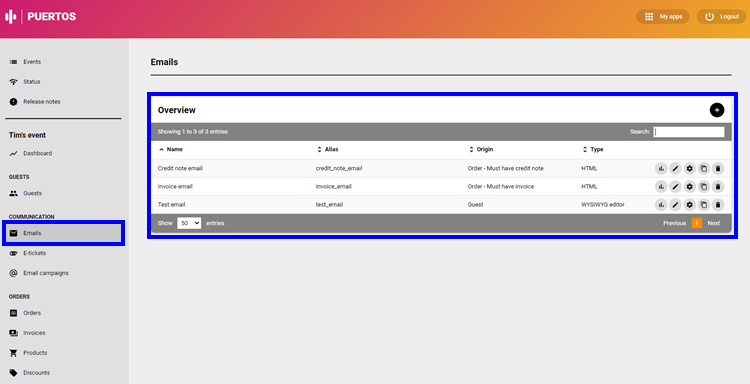Open the Orders page
Viewport: 750px width, 384px height.
click(x=32, y=313)
